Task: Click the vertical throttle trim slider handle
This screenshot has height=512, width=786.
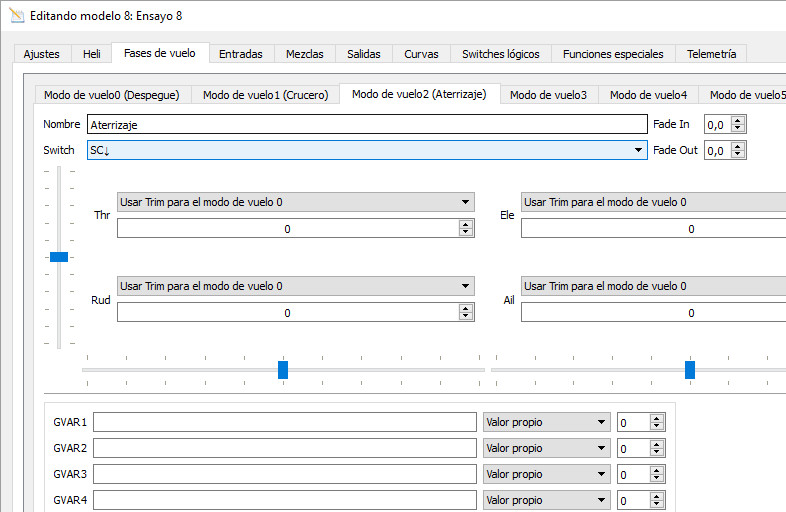Action: [x=59, y=257]
